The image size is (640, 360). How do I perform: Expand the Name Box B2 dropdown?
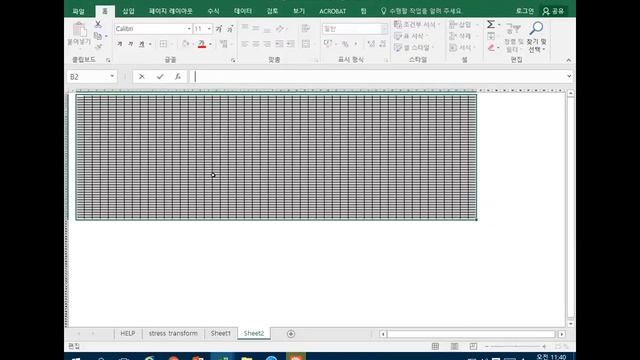click(112, 76)
